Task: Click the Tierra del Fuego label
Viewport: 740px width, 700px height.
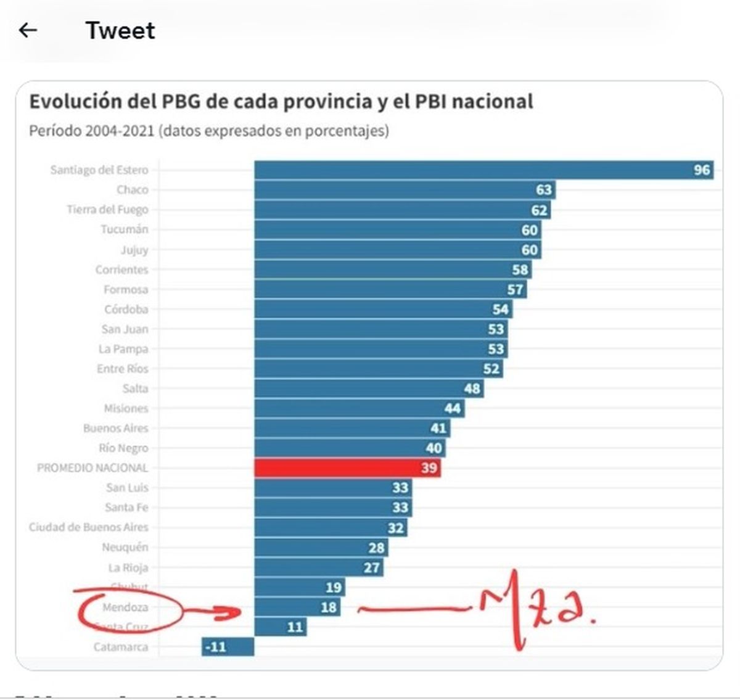Action: 107,210
